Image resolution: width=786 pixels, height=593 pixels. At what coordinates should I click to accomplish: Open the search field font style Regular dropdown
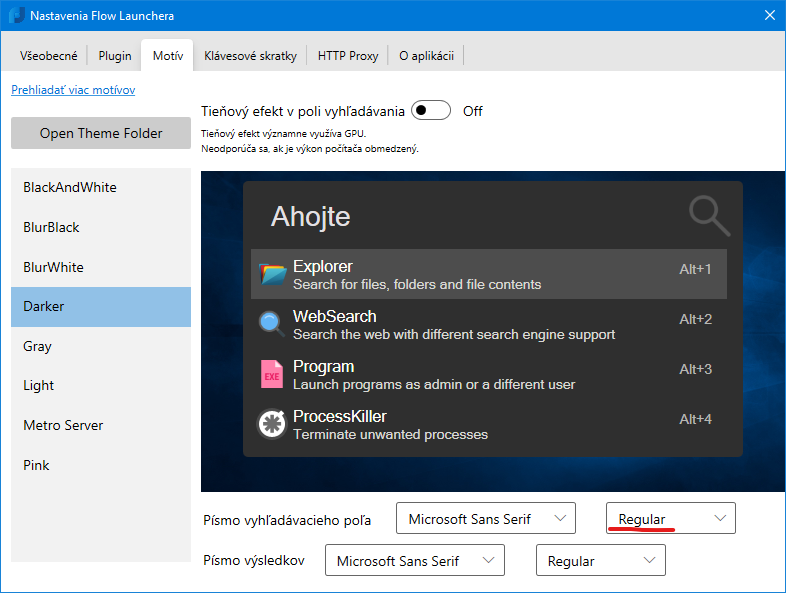tap(671, 518)
